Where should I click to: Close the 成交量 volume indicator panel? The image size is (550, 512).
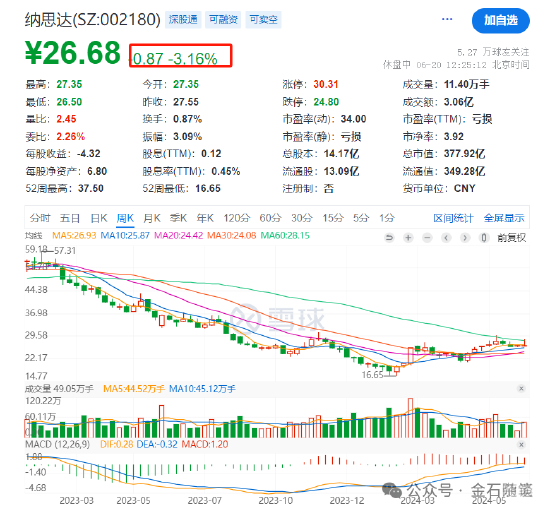[x=521, y=388]
